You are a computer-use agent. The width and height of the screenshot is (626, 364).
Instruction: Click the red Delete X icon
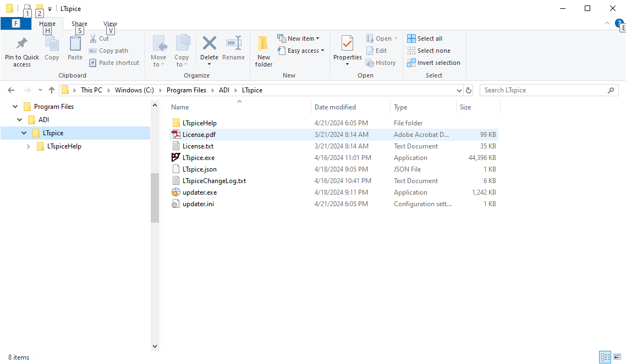tap(209, 43)
